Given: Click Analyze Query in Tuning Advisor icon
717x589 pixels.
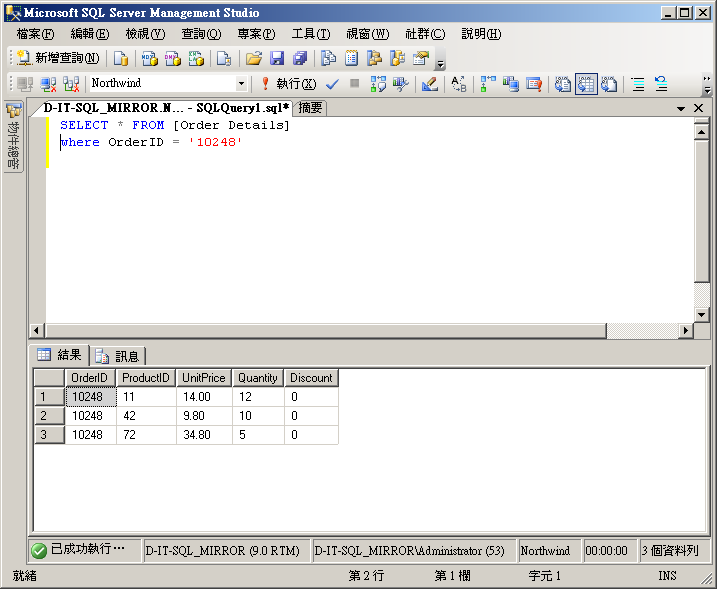Looking at the screenshot, I should [401, 84].
